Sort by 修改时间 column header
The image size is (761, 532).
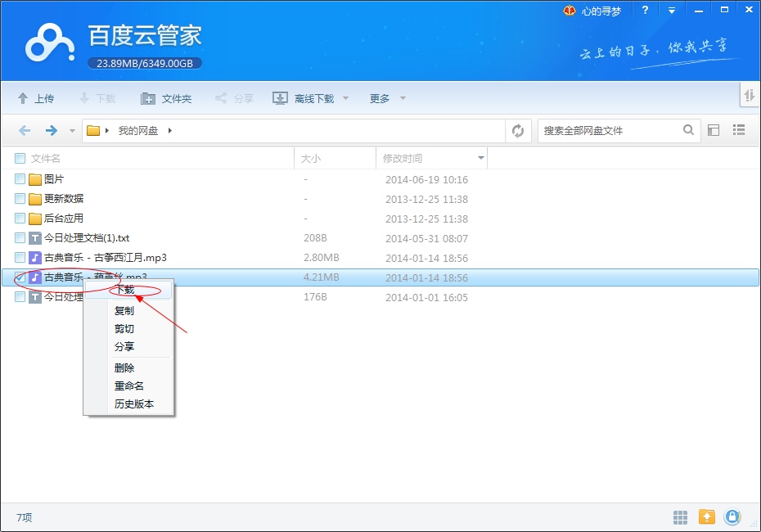click(403, 158)
